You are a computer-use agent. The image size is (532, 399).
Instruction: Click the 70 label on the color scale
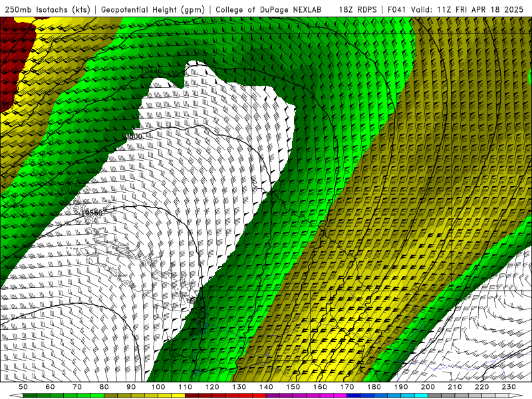(77, 387)
